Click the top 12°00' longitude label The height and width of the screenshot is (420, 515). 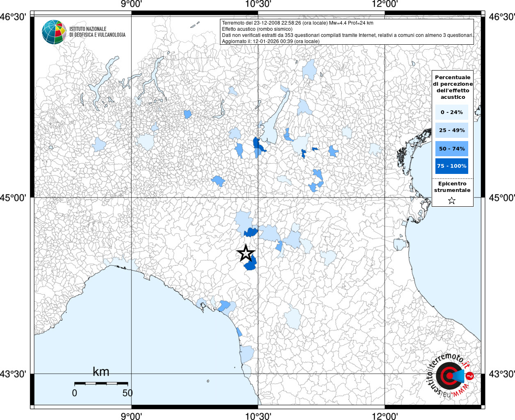pyautogui.click(x=385, y=5)
